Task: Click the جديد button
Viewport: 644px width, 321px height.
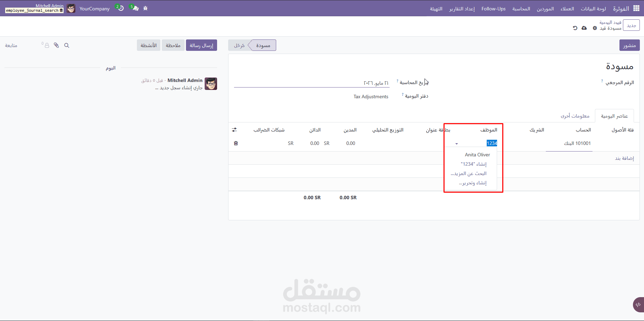Action: pos(631,25)
